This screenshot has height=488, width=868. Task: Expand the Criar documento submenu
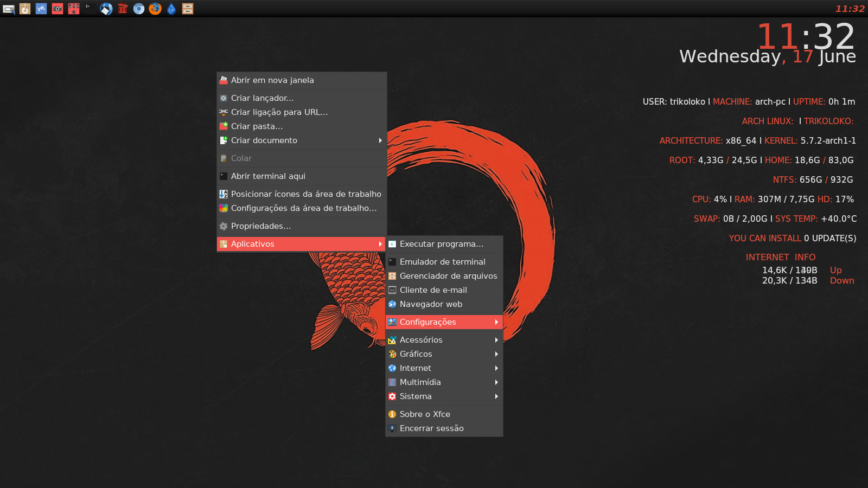(x=302, y=140)
